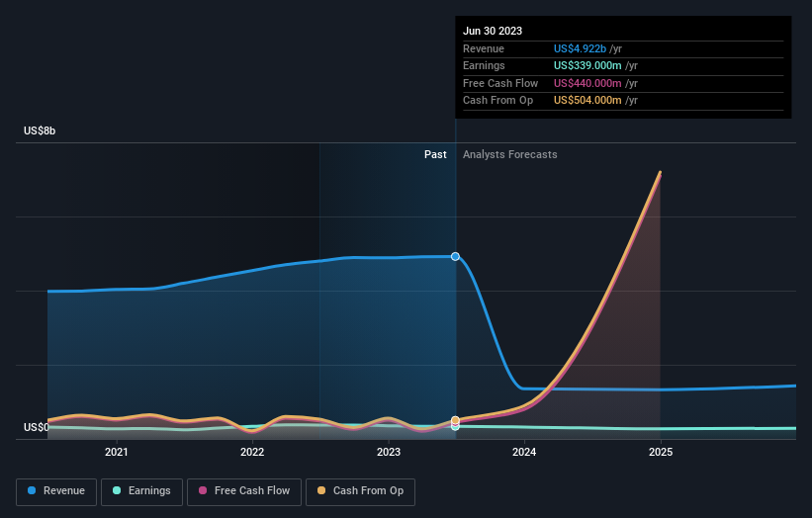Select the orange Cash From Op data point
812x518 pixels.
coord(455,420)
